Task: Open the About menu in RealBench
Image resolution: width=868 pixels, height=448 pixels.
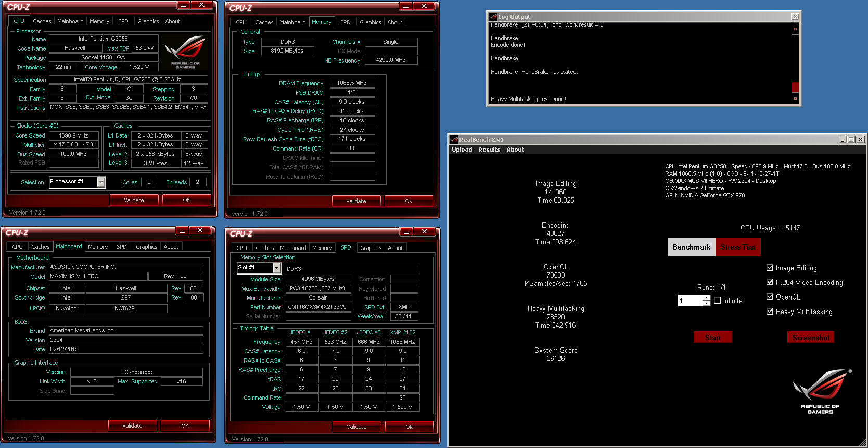Action: coord(515,150)
